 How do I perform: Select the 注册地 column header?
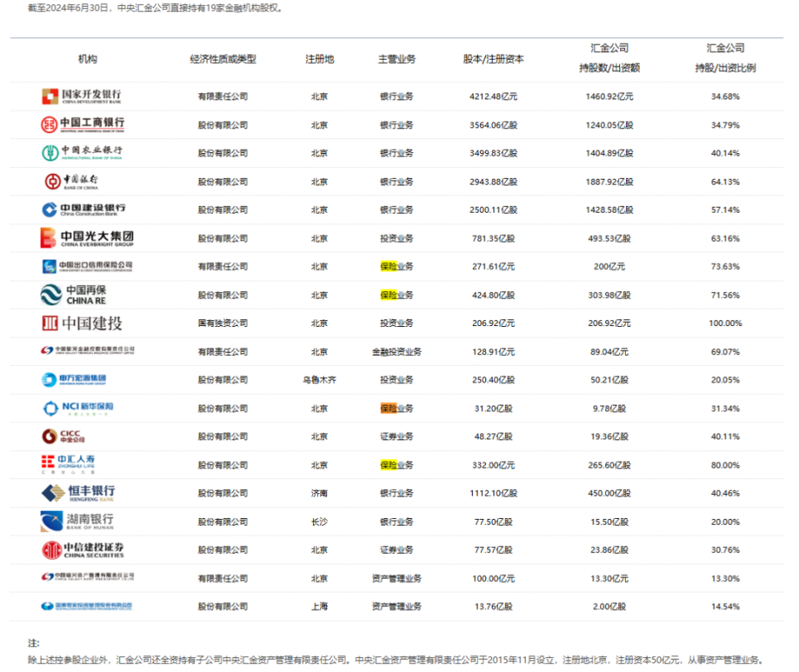pos(320,59)
